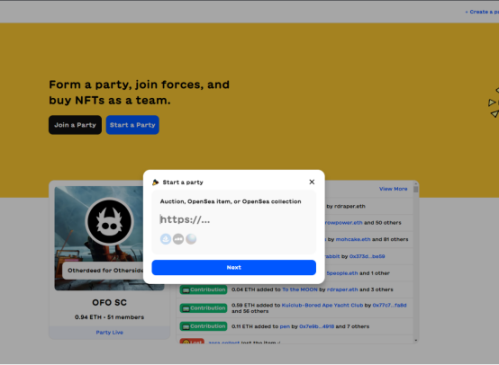Open the View More link
Image resolution: width=499 pixels, height=365 pixels.
click(393, 189)
